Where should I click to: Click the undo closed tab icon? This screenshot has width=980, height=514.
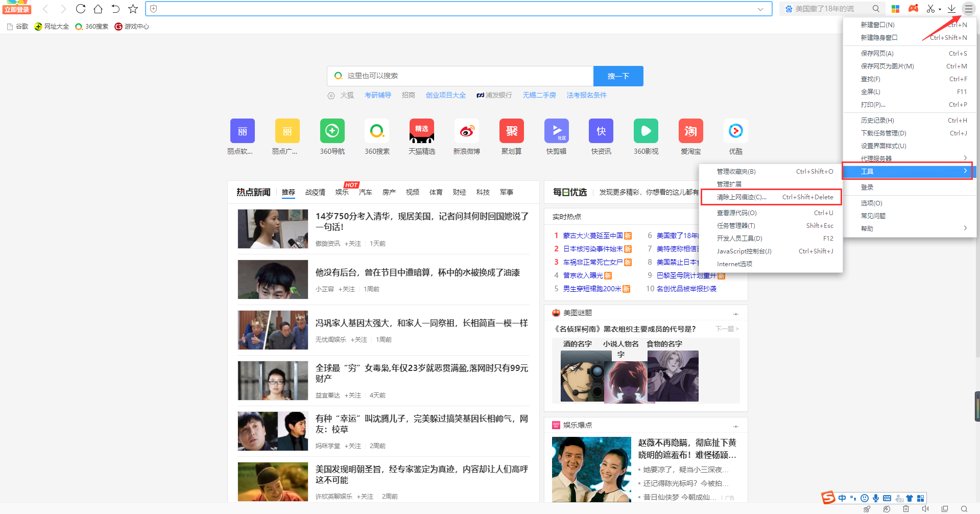point(115,9)
